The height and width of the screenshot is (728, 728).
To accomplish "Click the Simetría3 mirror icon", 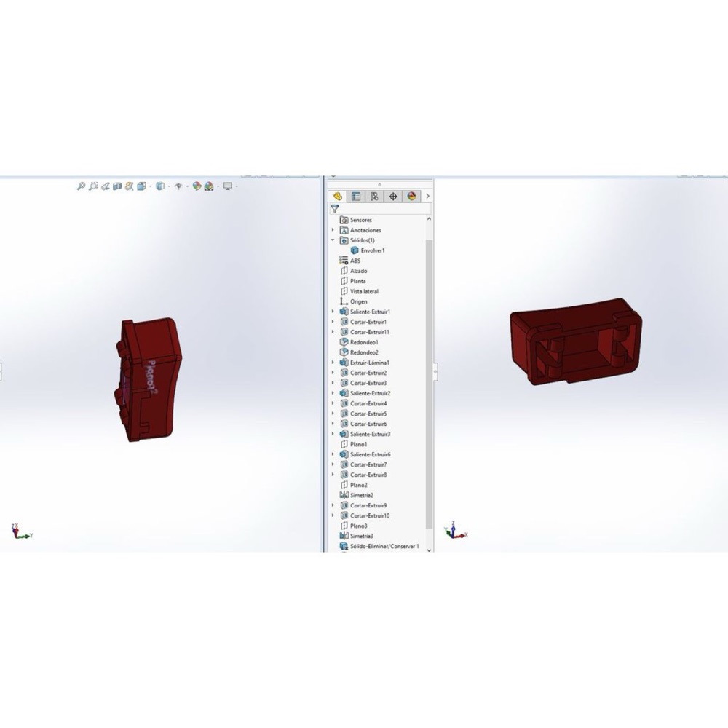I will (344, 537).
